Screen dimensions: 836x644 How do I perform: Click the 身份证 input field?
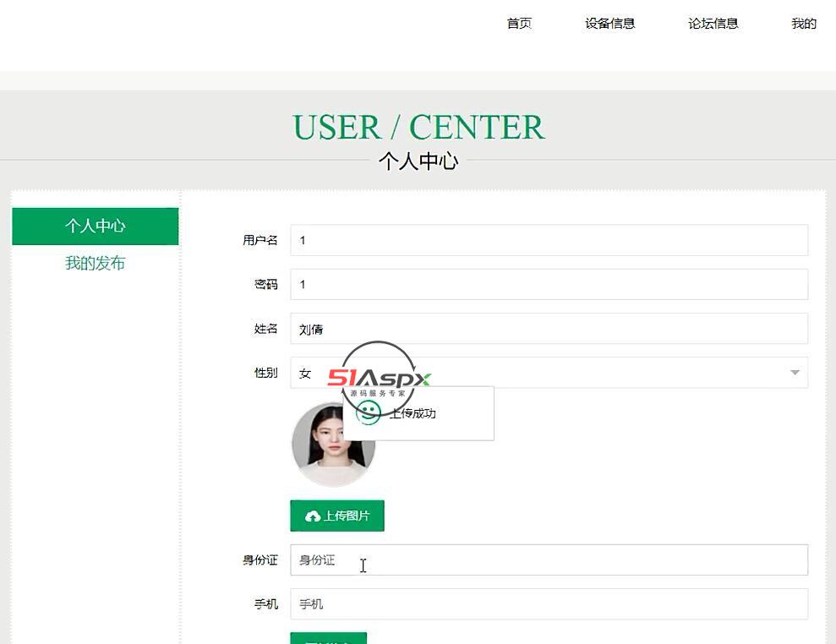(548, 560)
